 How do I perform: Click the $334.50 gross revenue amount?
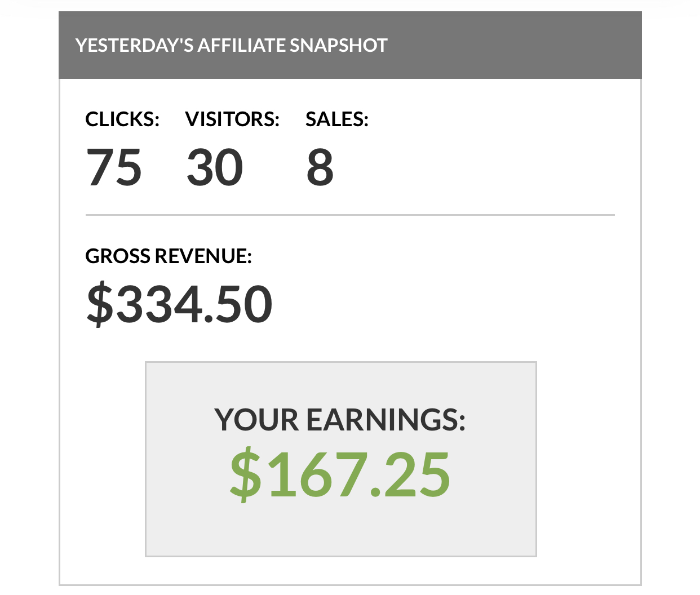tap(179, 304)
